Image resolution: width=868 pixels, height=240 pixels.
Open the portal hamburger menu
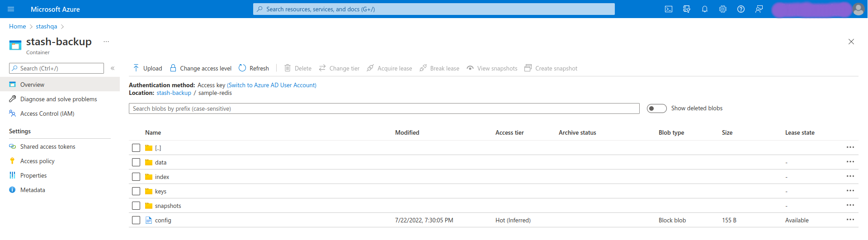point(11,9)
